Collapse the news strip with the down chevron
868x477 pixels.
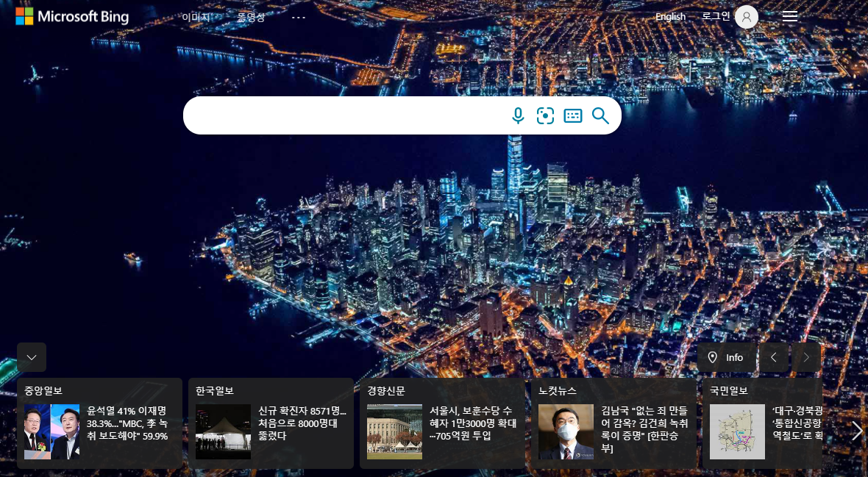coord(32,357)
